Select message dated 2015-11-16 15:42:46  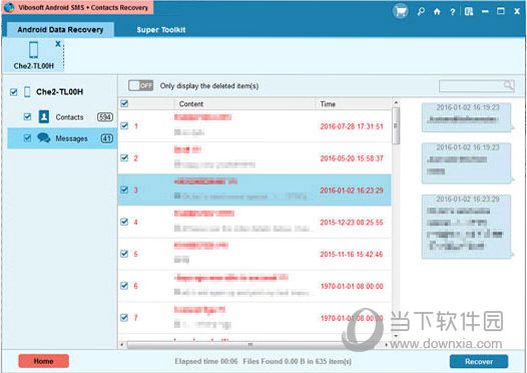pos(254,254)
